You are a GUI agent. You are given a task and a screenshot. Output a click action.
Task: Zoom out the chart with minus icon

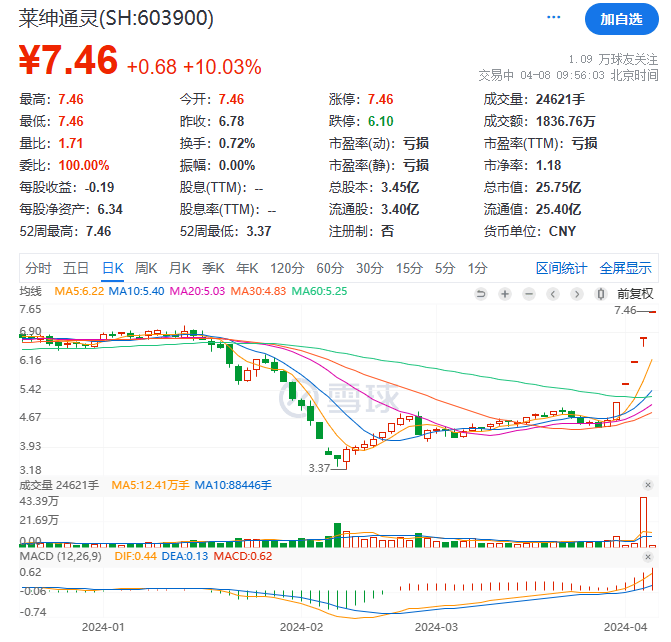click(529, 293)
